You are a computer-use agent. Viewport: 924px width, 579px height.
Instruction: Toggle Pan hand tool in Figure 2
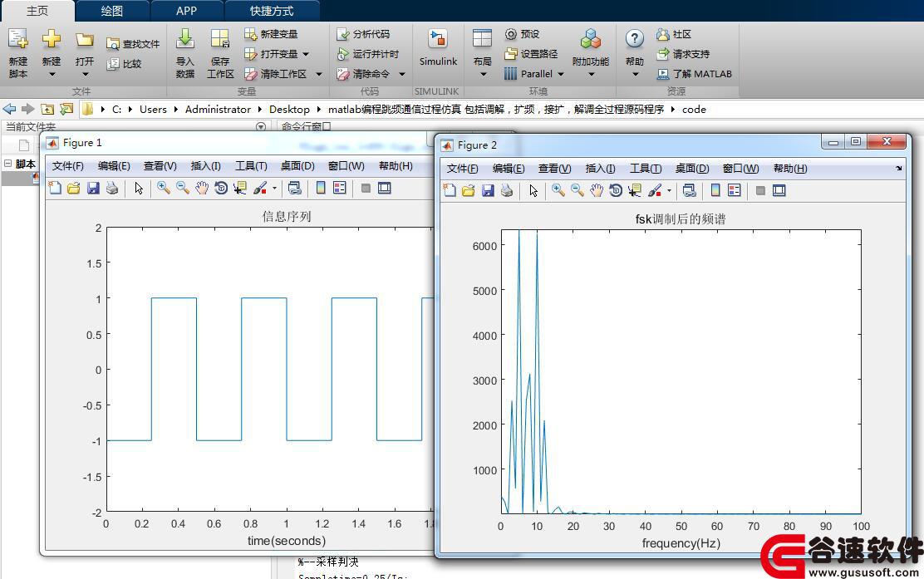[x=597, y=190]
